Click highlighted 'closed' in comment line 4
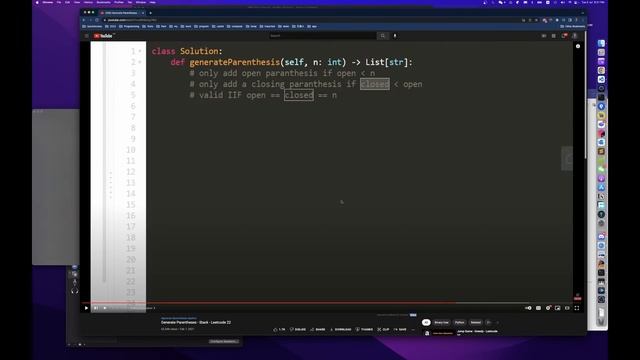640x360 pixels. click(x=375, y=84)
